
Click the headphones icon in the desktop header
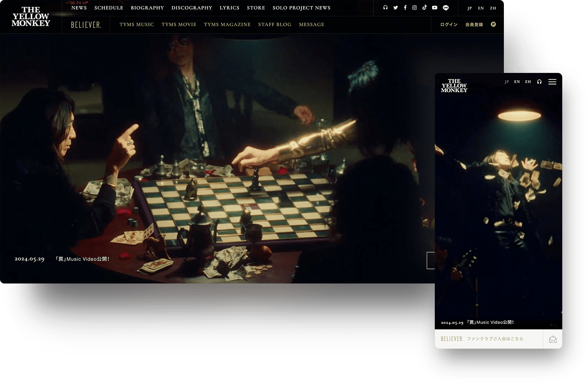tap(385, 8)
